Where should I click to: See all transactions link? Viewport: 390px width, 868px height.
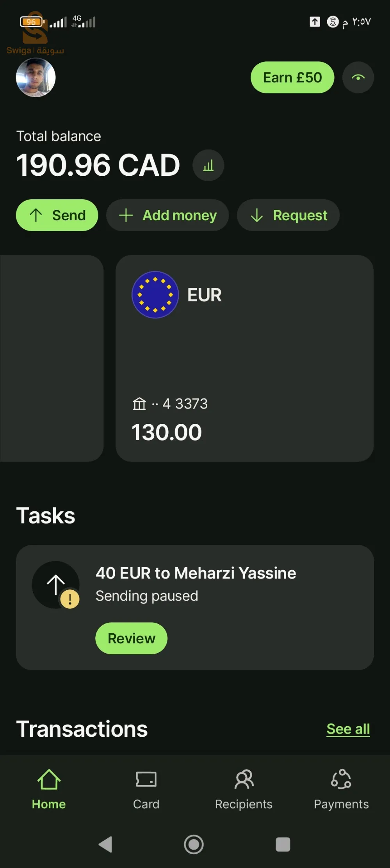pyautogui.click(x=348, y=729)
